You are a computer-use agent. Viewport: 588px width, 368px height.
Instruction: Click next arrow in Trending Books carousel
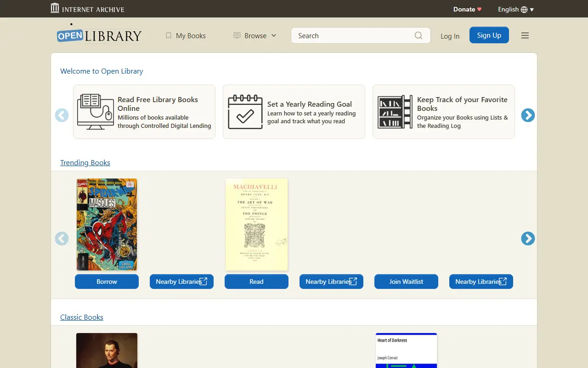coord(528,238)
